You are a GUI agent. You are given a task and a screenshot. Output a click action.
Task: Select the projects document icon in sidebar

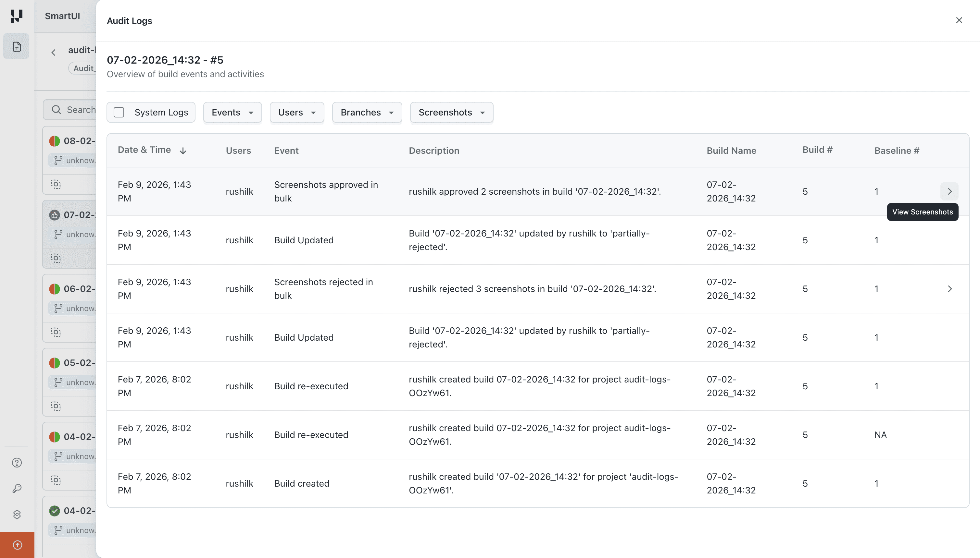(x=16, y=46)
